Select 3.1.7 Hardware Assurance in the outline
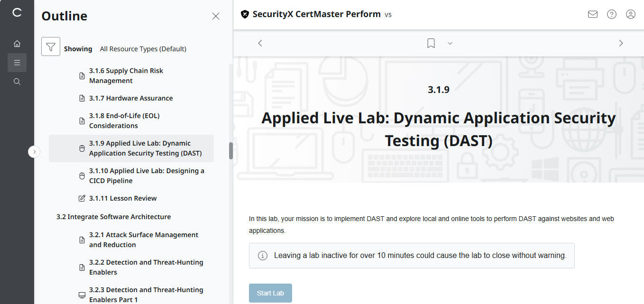This screenshot has height=304, width=644. point(131,98)
